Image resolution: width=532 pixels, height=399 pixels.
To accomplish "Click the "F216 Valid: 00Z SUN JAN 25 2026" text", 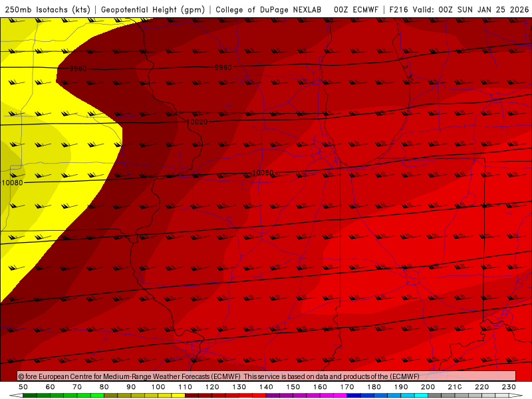I will tap(459, 9).
